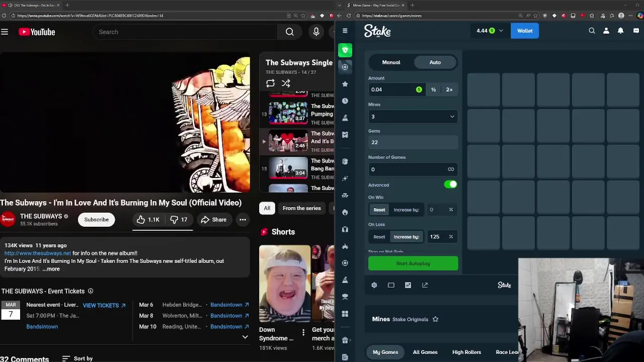
Task: Select From the series chip
Action: tap(301, 208)
